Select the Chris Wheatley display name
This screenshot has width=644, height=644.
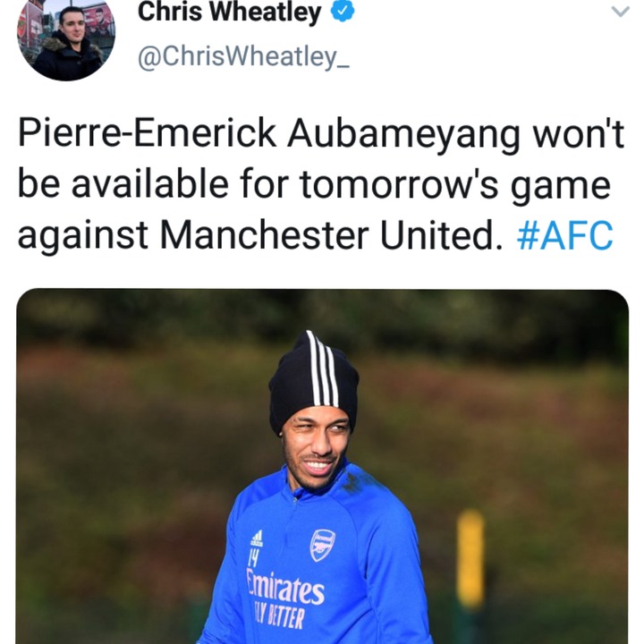[229, 12]
